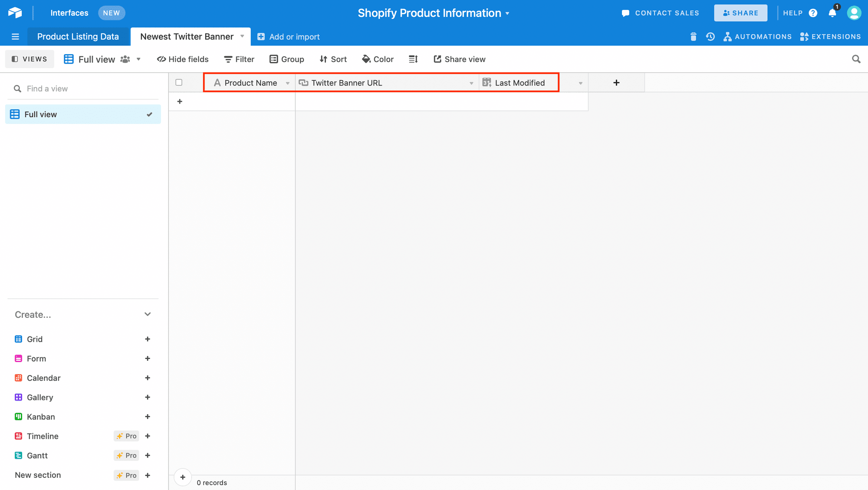Click the Airtable home logo
Viewport: 868px width, 490px height.
click(15, 13)
